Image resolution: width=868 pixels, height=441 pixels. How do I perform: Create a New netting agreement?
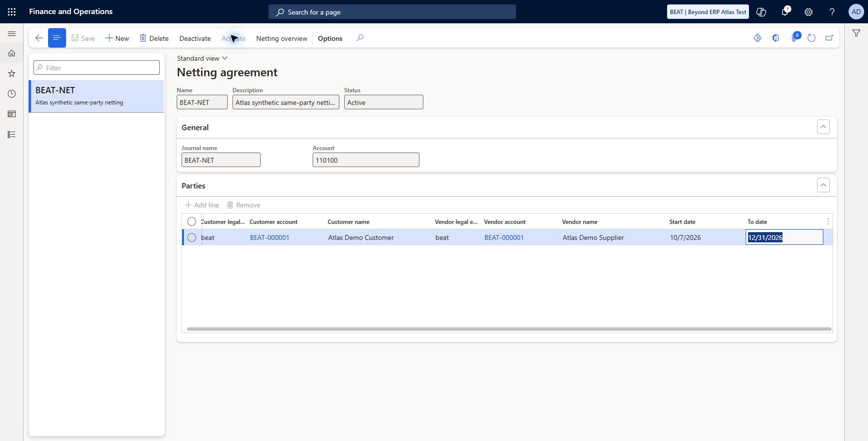coord(117,38)
